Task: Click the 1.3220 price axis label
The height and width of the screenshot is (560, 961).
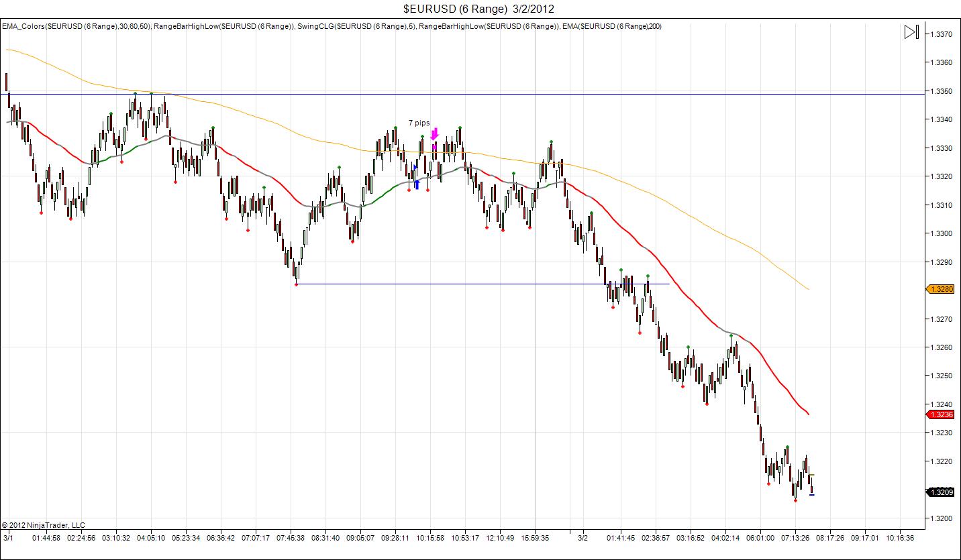Action: pyautogui.click(x=940, y=461)
